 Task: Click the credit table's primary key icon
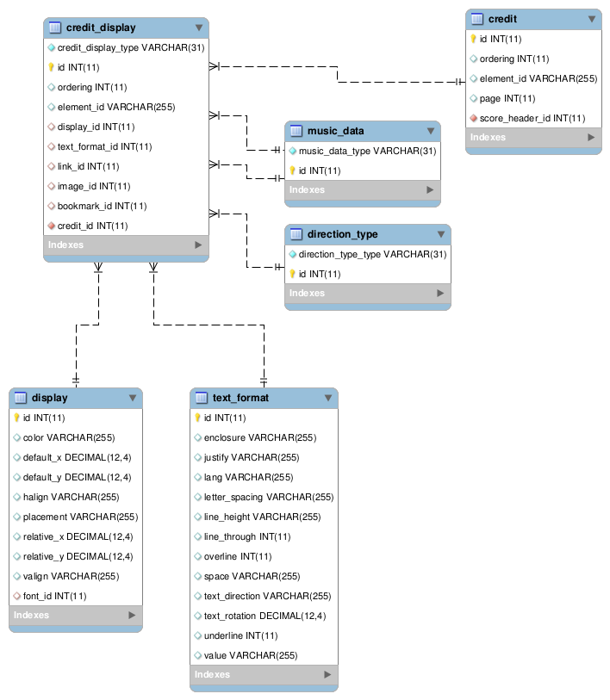tap(474, 39)
